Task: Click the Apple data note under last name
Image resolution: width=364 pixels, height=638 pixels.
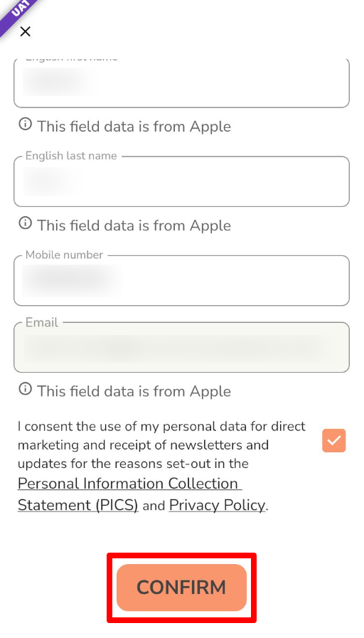Action: [x=134, y=225]
